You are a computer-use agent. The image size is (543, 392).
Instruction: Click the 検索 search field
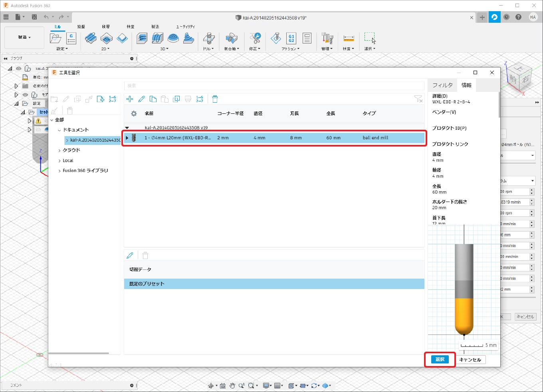[x=274, y=85]
